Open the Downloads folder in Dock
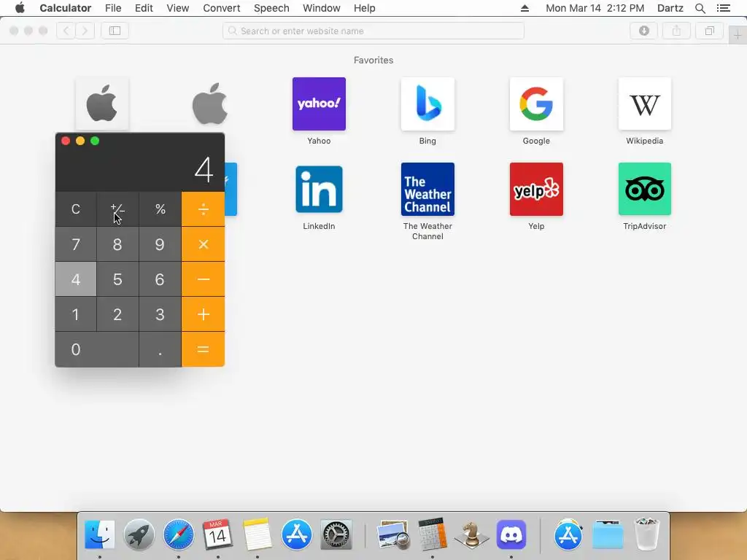The image size is (747, 560). pyautogui.click(x=608, y=534)
